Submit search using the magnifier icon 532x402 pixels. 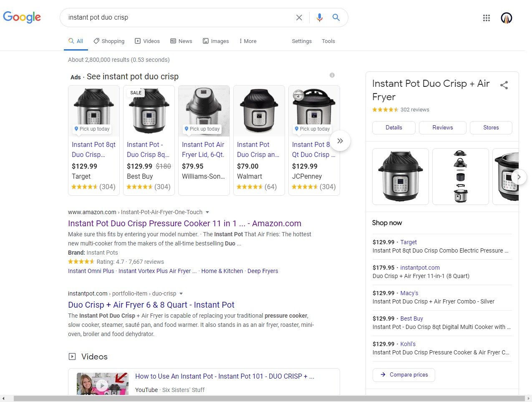(x=336, y=18)
